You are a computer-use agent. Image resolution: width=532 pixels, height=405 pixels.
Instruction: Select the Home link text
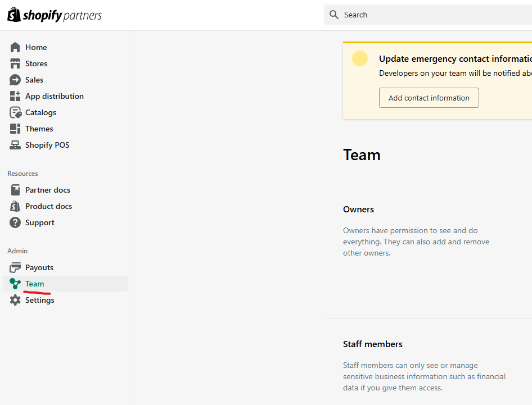pyautogui.click(x=36, y=47)
